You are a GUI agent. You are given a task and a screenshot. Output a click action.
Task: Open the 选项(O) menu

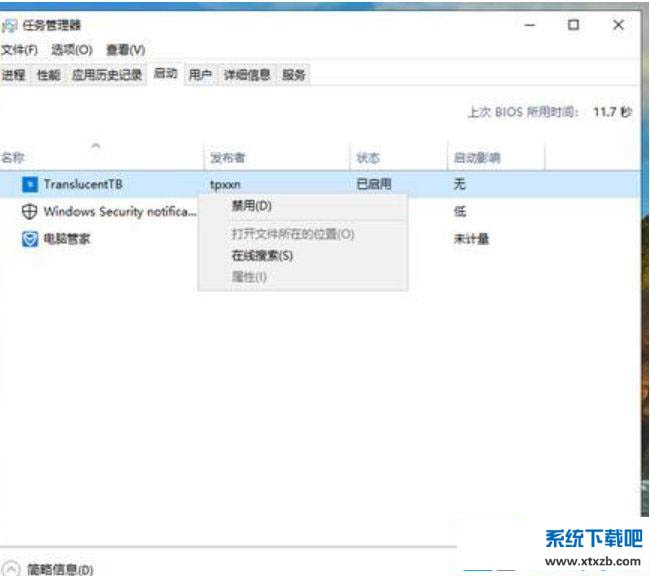click(72, 50)
